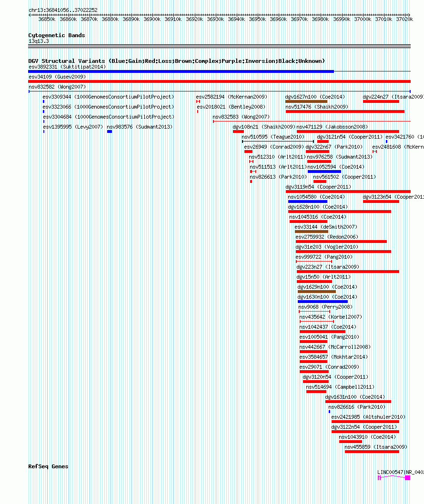Click esv1005041 (Pang2010) label

click(329, 337)
